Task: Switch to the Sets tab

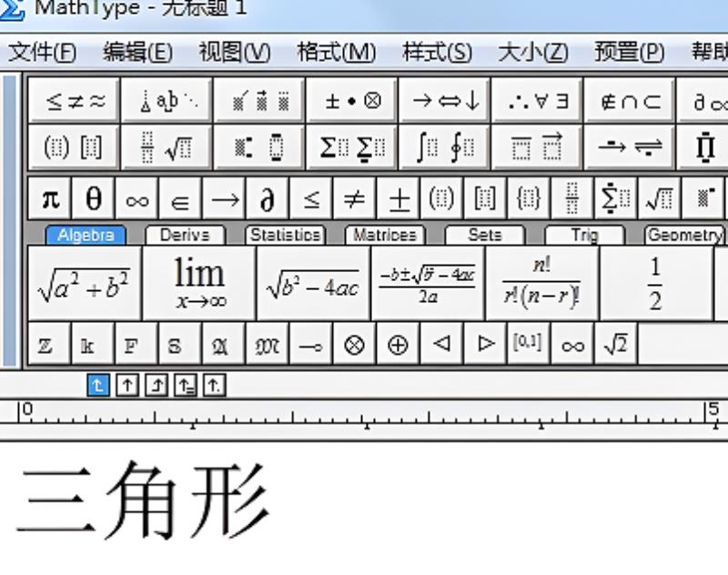Action: [485, 235]
